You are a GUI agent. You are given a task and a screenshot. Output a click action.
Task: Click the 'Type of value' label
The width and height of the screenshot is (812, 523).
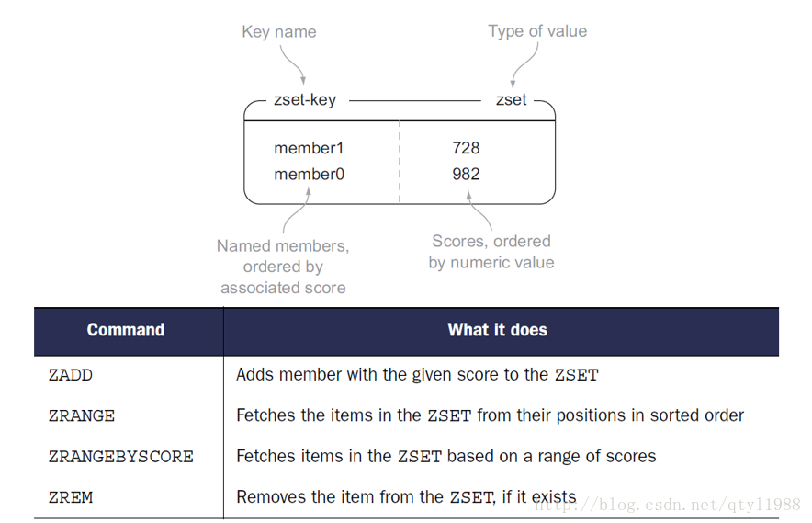(x=537, y=31)
